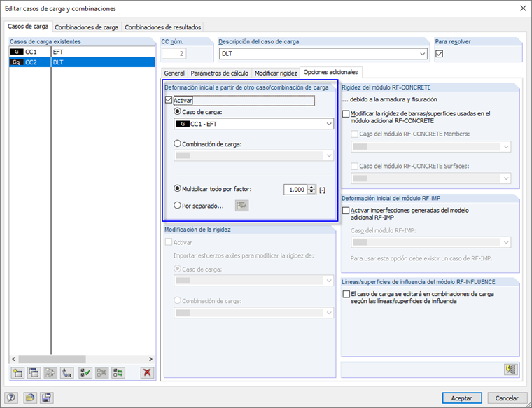This screenshot has height=408, width=532.
Task: Select the Combinación de carga radio under Deformación inicial
Action: click(x=177, y=143)
